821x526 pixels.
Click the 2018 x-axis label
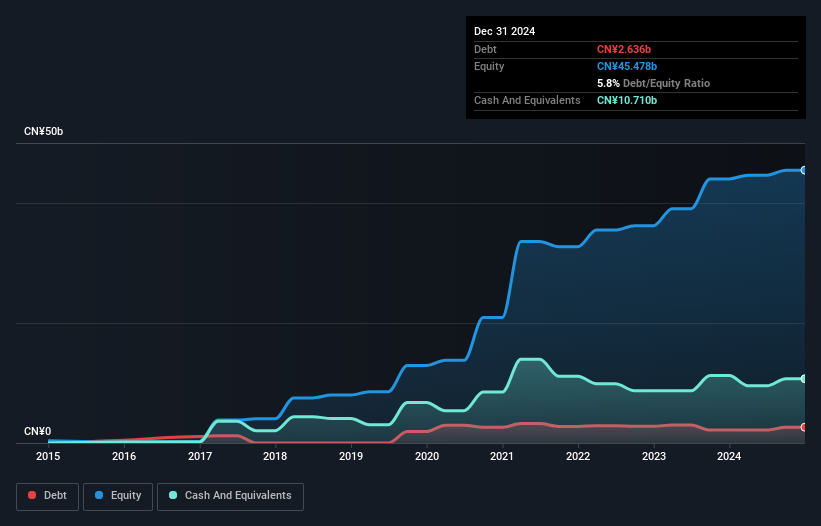point(275,456)
